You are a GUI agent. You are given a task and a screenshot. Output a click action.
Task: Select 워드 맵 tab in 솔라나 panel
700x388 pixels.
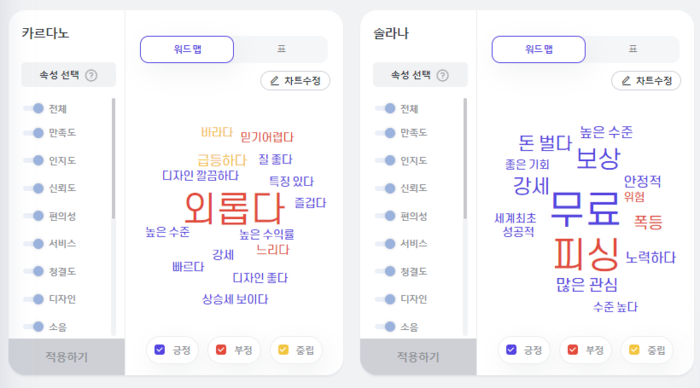539,49
